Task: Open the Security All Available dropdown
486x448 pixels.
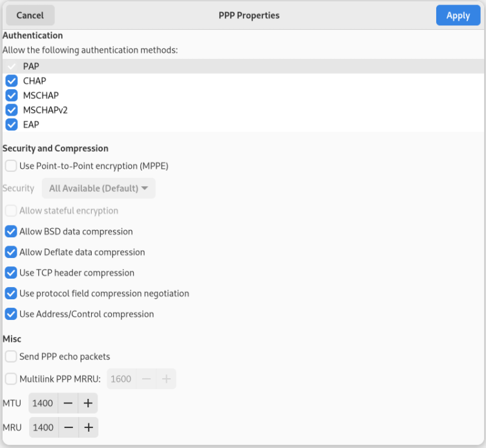Action: point(98,188)
